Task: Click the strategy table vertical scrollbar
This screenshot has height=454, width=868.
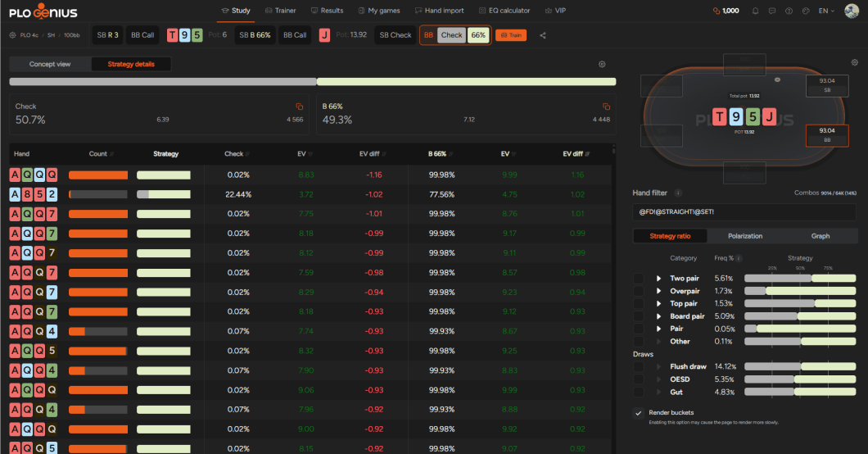Action: (613, 299)
